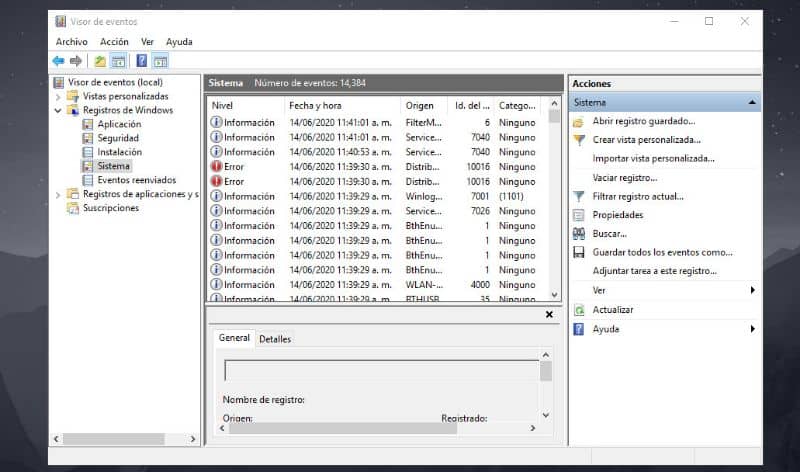Click the Ayuda question mark icon in Acciones

[579, 329]
